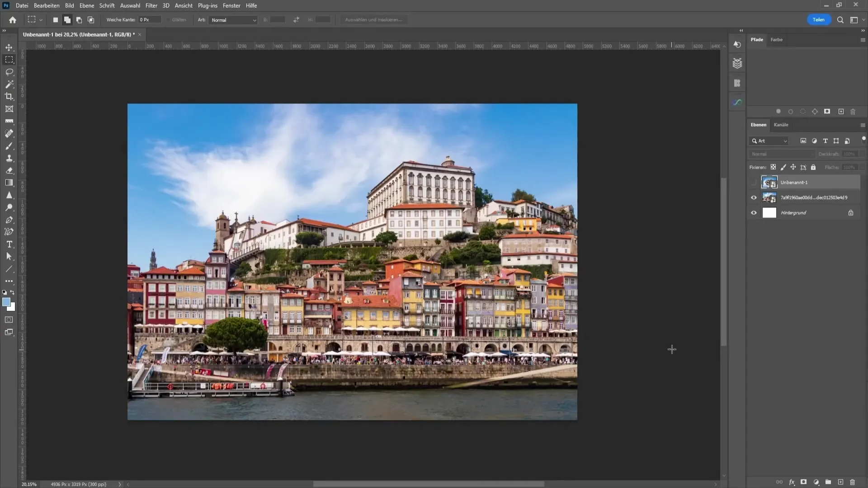Open the Bild menu
Viewport: 868px width, 488px height.
coord(69,5)
